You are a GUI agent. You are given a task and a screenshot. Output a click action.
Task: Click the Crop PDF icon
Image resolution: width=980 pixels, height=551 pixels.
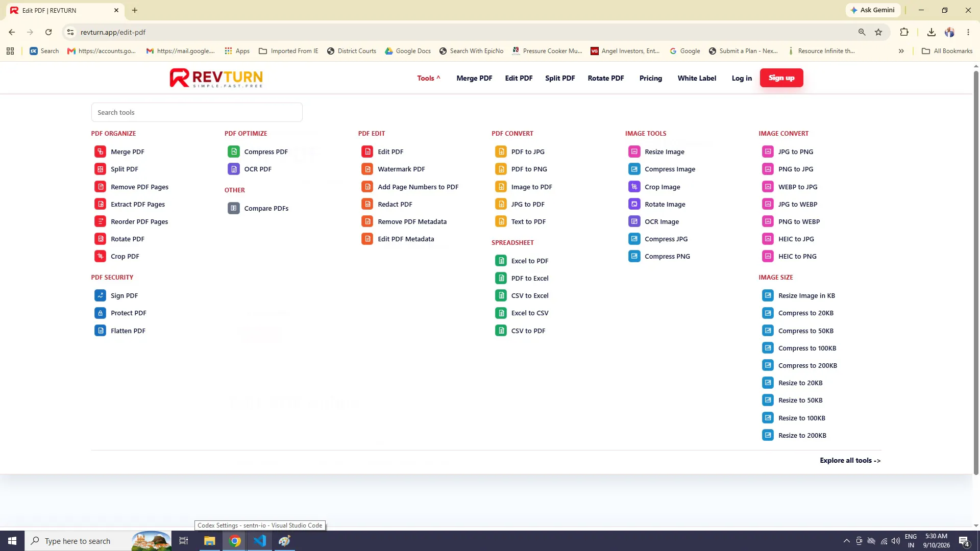pyautogui.click(x=100, y=256)
